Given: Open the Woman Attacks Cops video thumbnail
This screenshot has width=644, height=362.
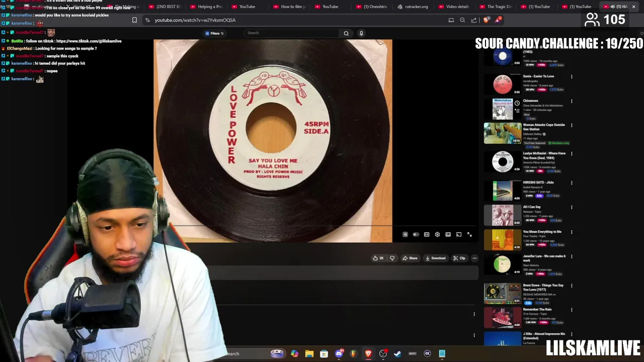Looking at the screenshot, I should [x=503, y=133].
